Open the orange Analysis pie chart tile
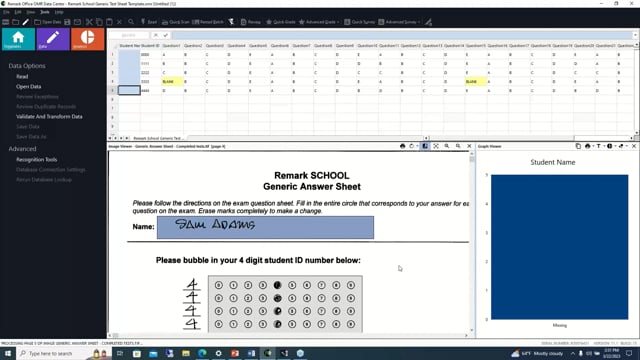The height and width of the screenshot is (360, 640). [x=88, y=39]
